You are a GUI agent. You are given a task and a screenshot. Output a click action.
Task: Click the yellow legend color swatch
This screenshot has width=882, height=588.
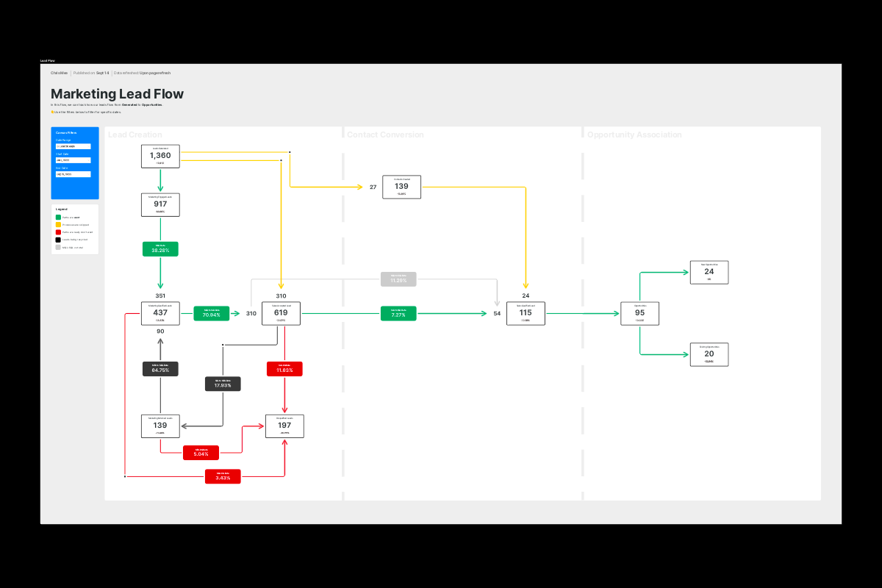58,225
